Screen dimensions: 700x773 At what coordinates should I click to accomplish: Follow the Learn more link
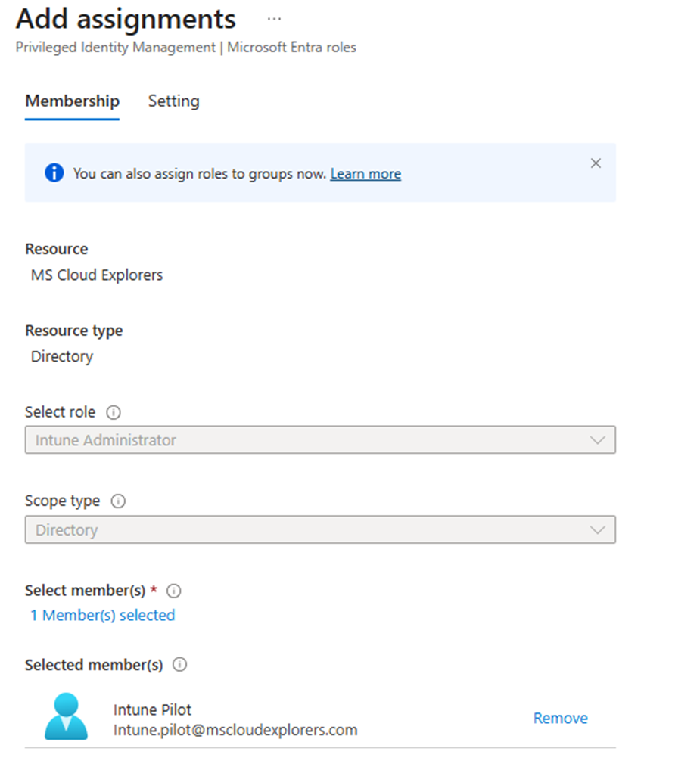tap(366, 174)
